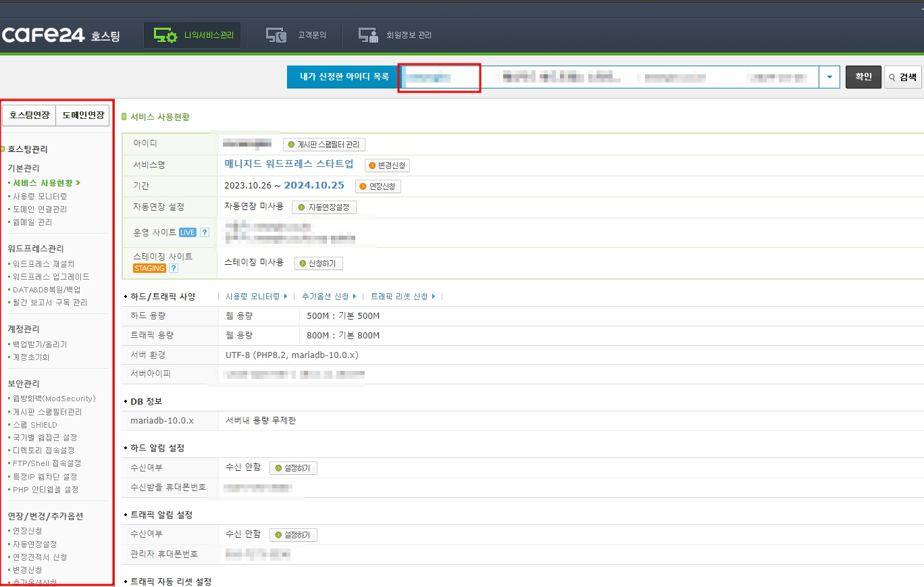Open 회원정보 관리 top menu
Screen dimensions: 924x587
point(395,35)
